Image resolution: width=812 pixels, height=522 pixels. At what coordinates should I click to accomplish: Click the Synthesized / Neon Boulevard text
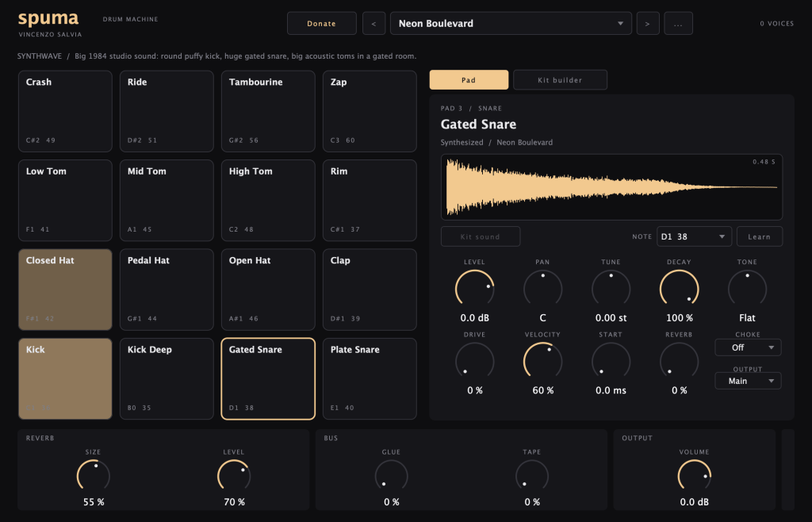pyautogui.click(x=496, y=143)
